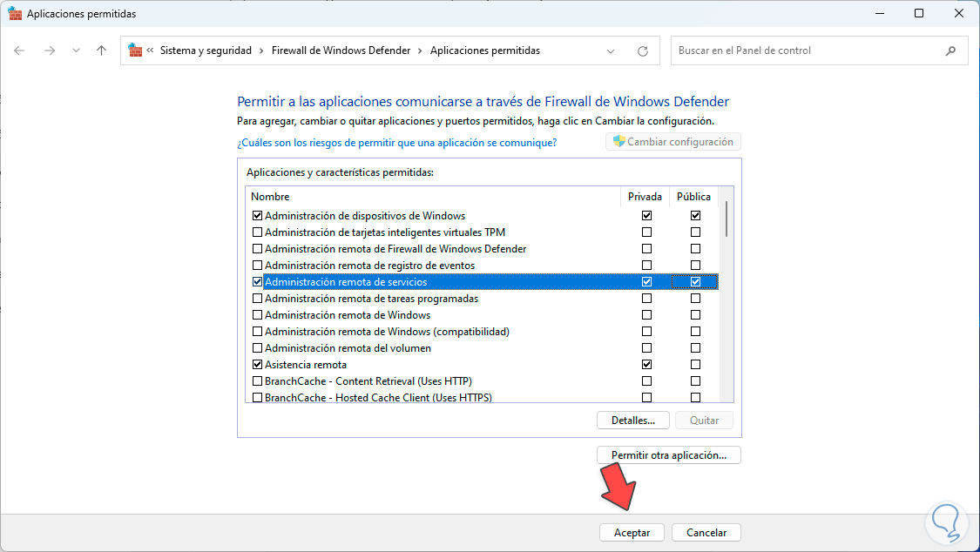Image resolution: width=980 pixels, height=552 pixels.
Task: Close the Aplicaciones permitidas window
Action: (959, 13)
